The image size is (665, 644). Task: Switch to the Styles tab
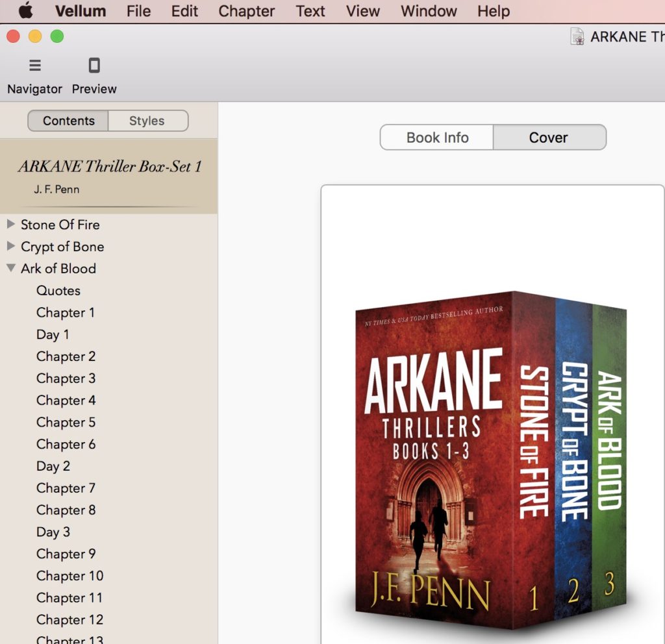147,121
